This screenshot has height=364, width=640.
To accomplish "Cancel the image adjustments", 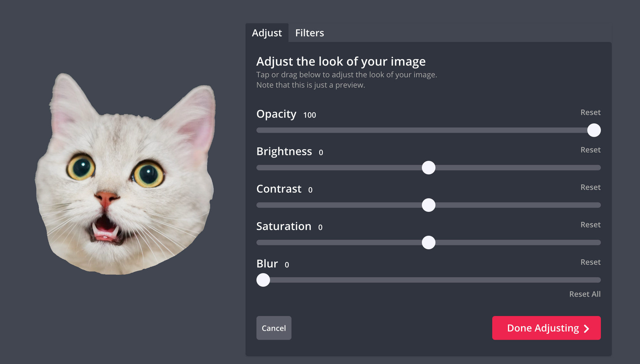I will tap(274, 328).
